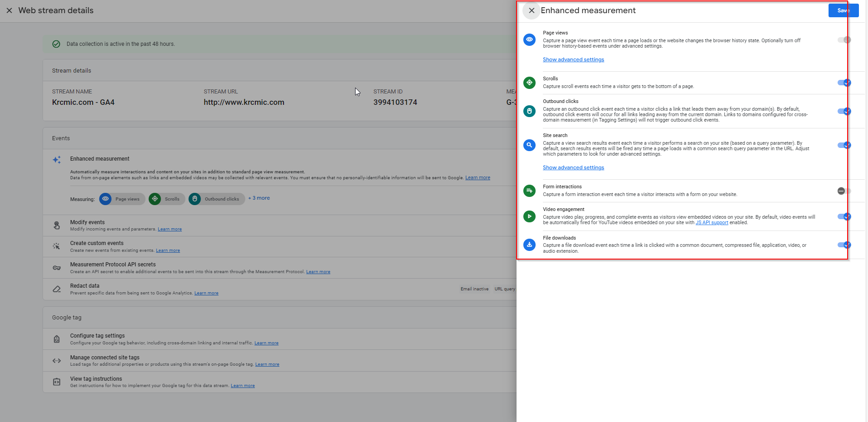Save the Enhanced measurement settings
Image resolution: width=868 pixels, height=422 pixels.
pos(843,10)
